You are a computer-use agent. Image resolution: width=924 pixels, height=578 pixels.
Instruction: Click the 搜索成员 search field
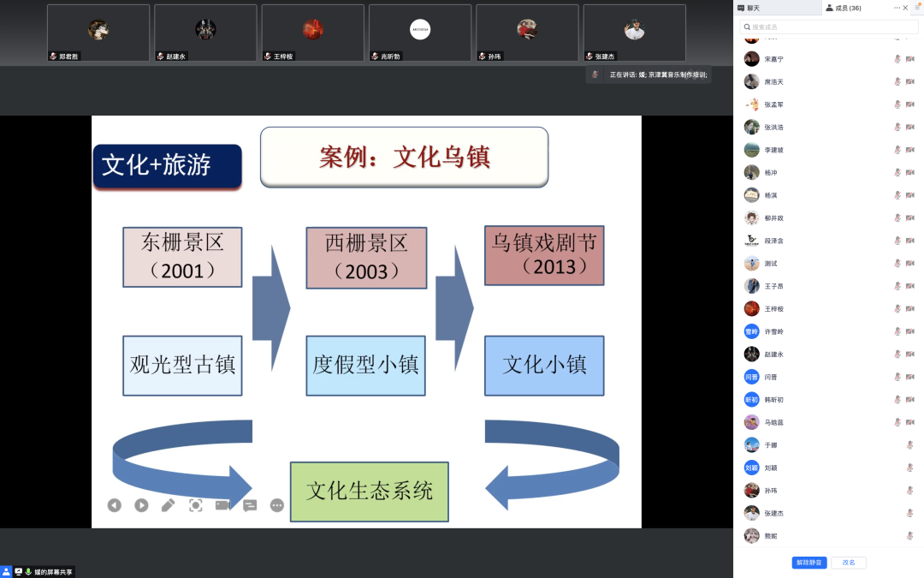828,27
